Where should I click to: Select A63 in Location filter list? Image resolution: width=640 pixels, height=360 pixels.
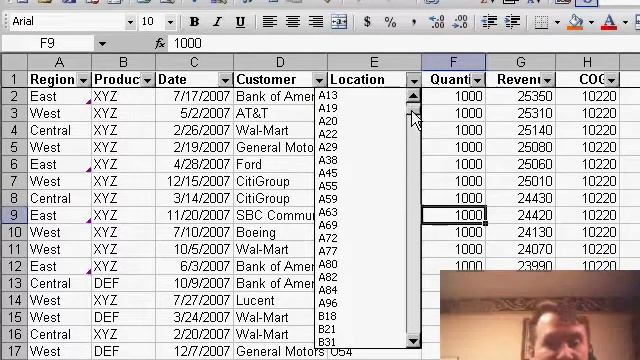(x=328, y=212)
